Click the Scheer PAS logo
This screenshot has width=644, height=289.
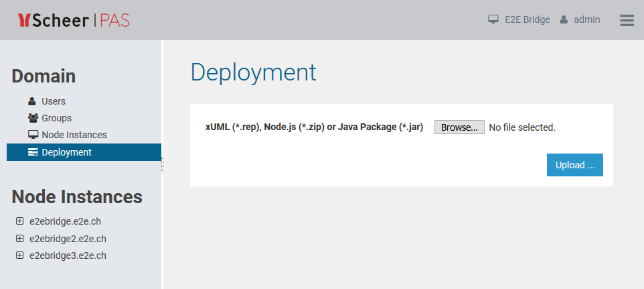pos(74,20)
